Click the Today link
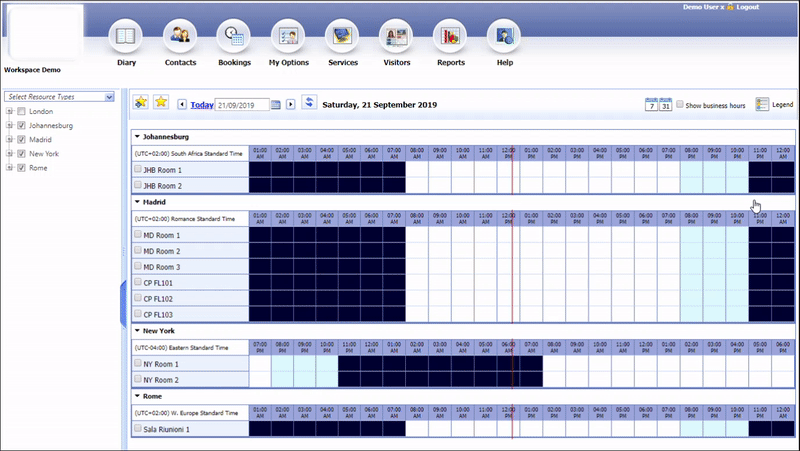The width and height of the screenshot is (800, 451). point(202,105)
